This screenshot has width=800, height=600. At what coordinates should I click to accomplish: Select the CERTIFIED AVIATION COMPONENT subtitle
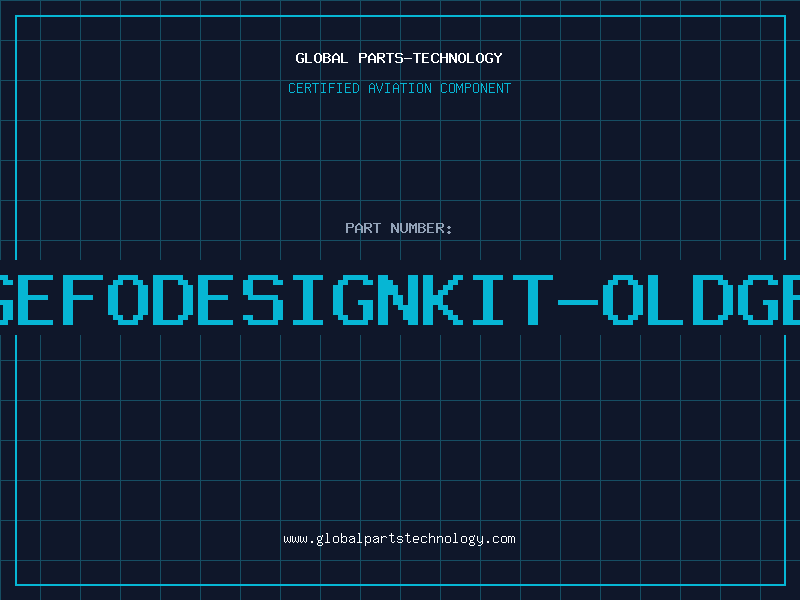click(399, 88)
